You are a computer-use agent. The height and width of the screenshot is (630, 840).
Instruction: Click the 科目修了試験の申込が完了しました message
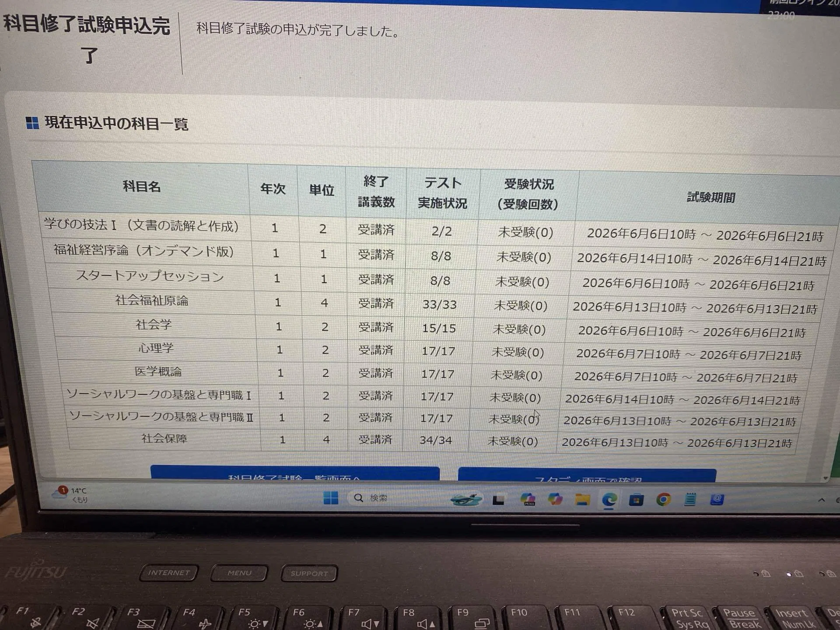297,30
